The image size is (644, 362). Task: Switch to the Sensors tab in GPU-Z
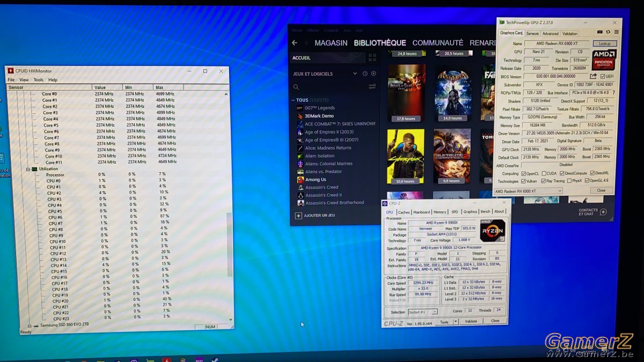[532, 34]
